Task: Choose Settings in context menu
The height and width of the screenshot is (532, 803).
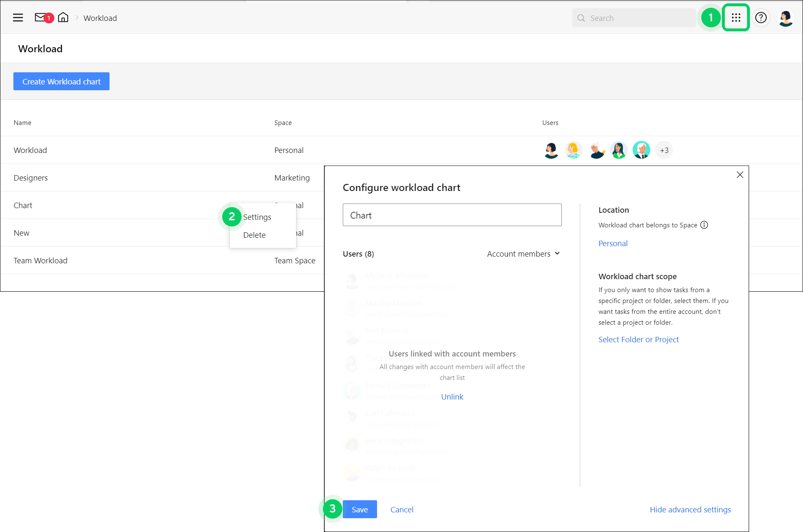Action: pyautogui.click(x=257, y=217)
